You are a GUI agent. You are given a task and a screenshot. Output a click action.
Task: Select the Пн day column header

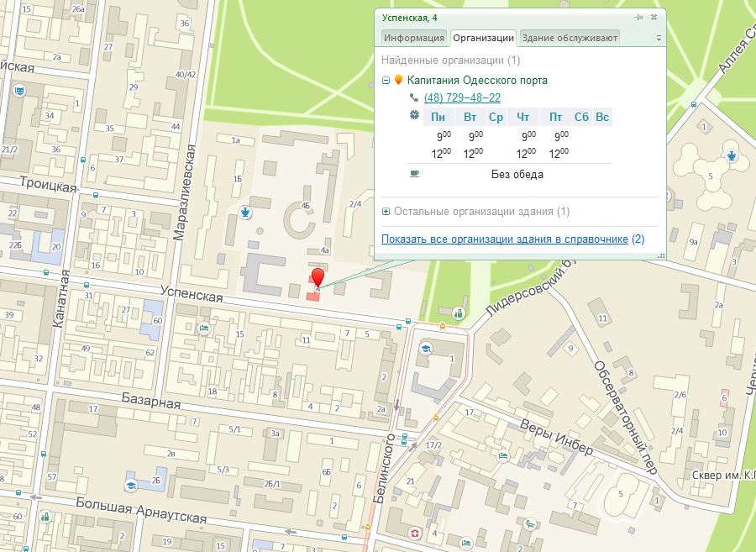(438, 117)
